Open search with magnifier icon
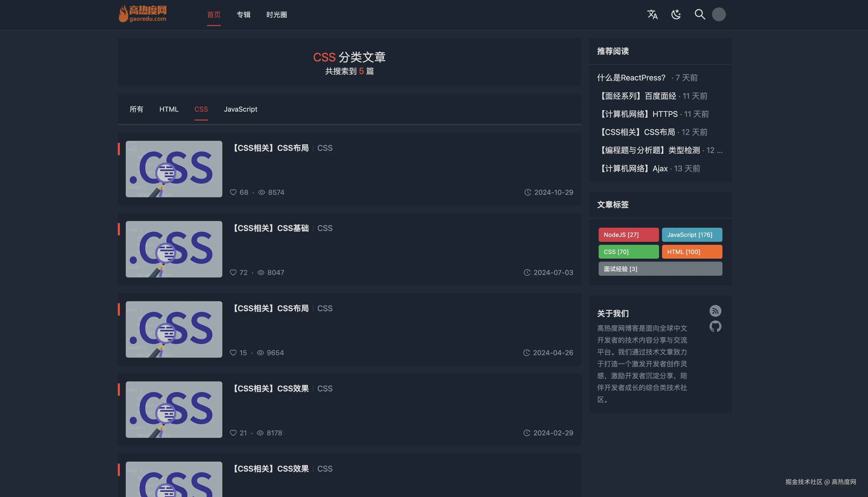This screenshot has height=497, width=868. (x=700, y=14)
